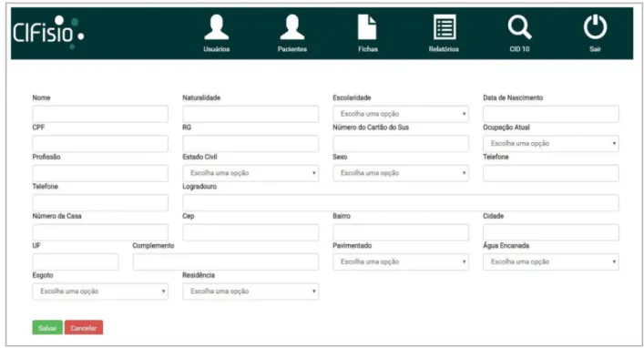This screenshot has height=348, width=644.
Task: Focus the Telefone field beside Sexo
Action: pyautogui.click(x=551, y=173)
